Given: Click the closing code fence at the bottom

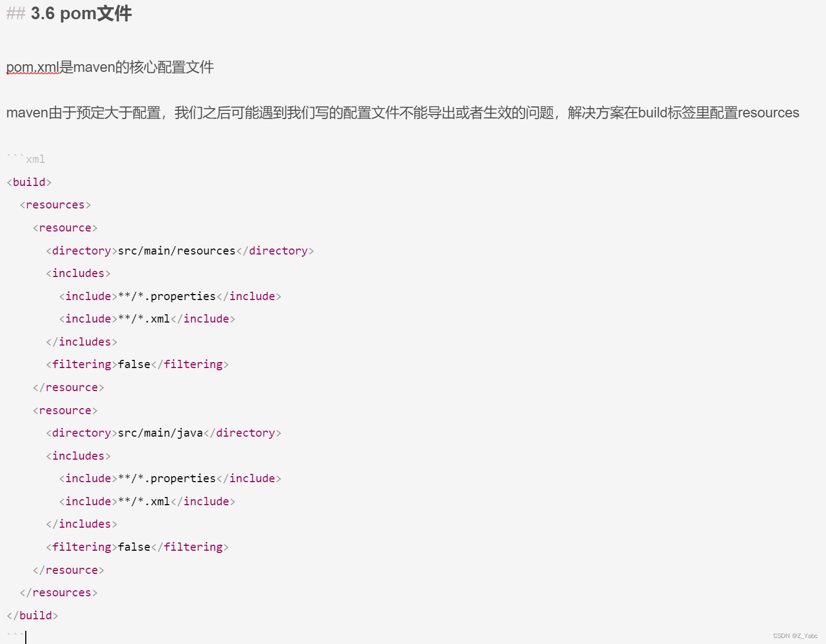Looking at the screenshot, I should pyautogui.click(x=16, y=636).
